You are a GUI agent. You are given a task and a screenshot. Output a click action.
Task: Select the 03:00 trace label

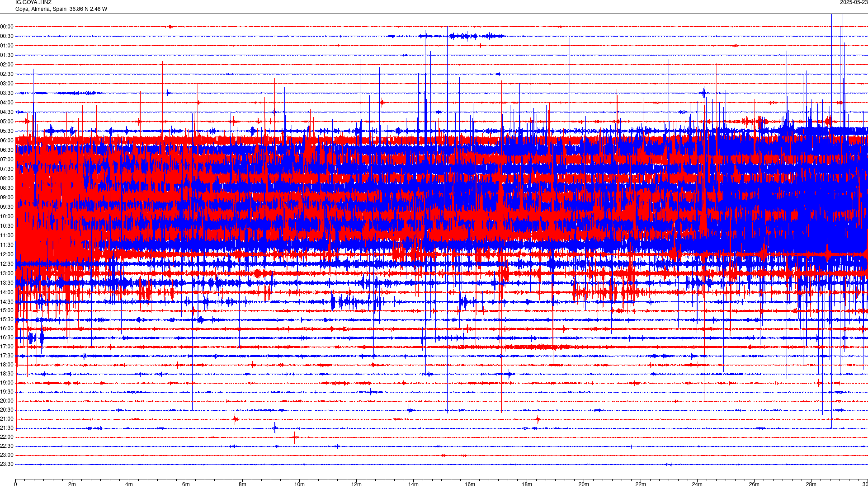[x=7, y=84]
